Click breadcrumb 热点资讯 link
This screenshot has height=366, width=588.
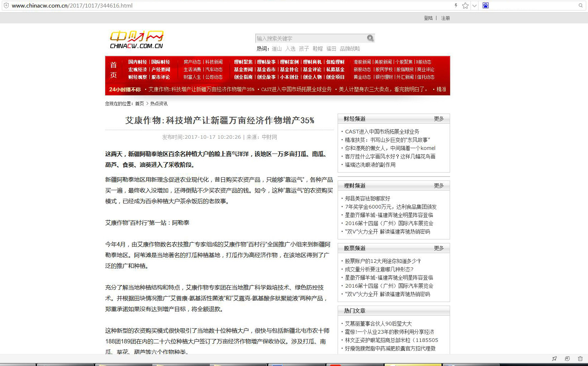(x=159, y=104)
